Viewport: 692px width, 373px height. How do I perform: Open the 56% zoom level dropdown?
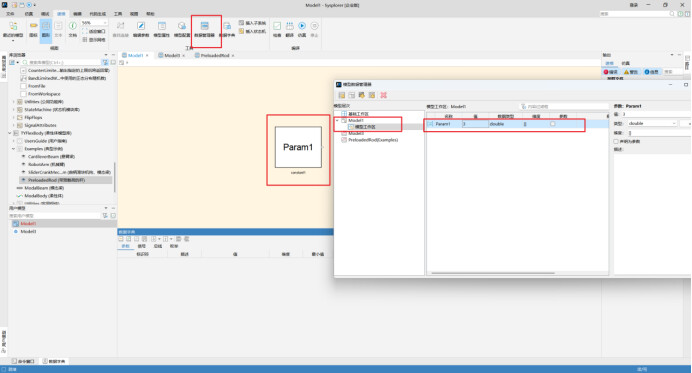coord(94,23)
